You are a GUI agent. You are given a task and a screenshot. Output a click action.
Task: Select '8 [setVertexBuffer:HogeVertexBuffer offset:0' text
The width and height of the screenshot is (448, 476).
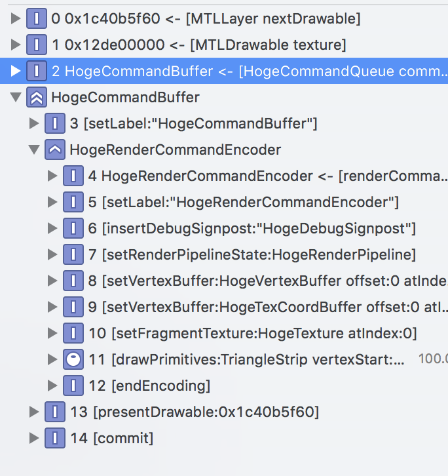click(268, 281)
